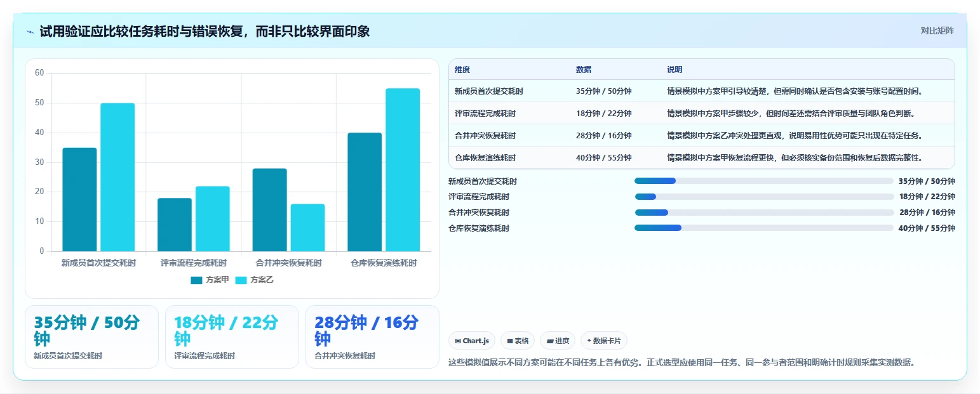Select the 数据卡片 chip
Screen dimensions: 980x394
pos(603,341)
